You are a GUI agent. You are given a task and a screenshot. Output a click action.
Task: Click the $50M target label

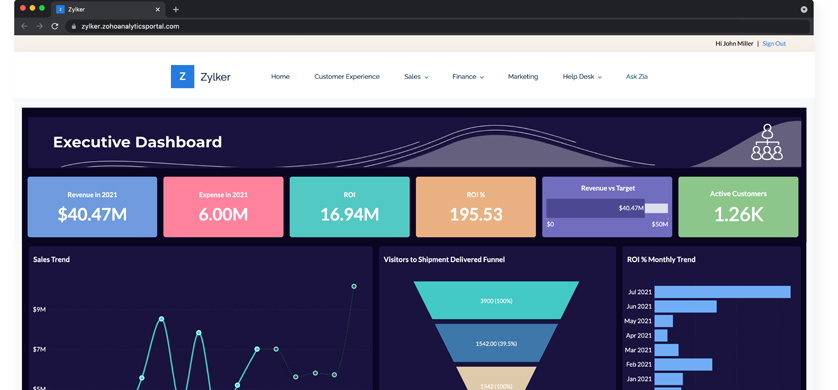click(660, 224)
